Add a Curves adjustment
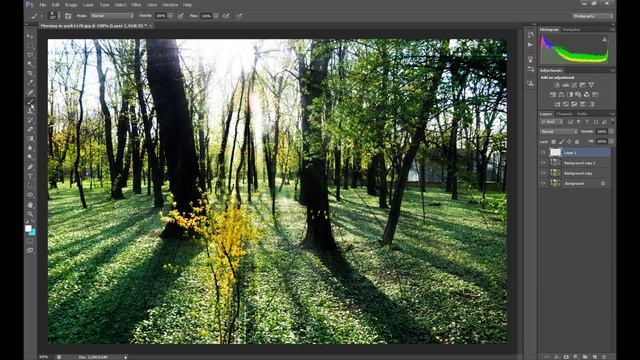This screenshot has width=640, height=360. (x=574, y=85)
